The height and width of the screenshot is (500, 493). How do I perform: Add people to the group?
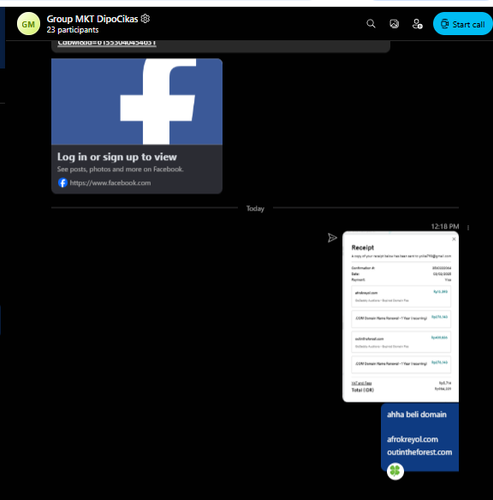click(x=417, y=24)
